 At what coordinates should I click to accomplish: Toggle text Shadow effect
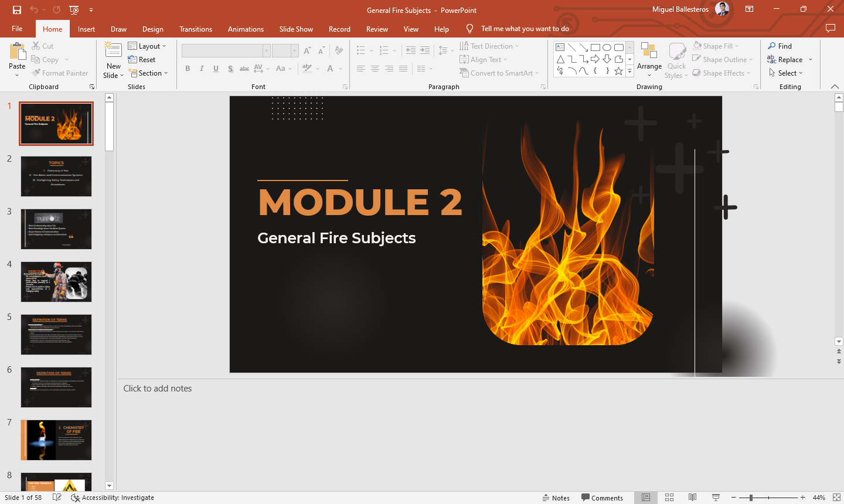(x=230, y=69)
